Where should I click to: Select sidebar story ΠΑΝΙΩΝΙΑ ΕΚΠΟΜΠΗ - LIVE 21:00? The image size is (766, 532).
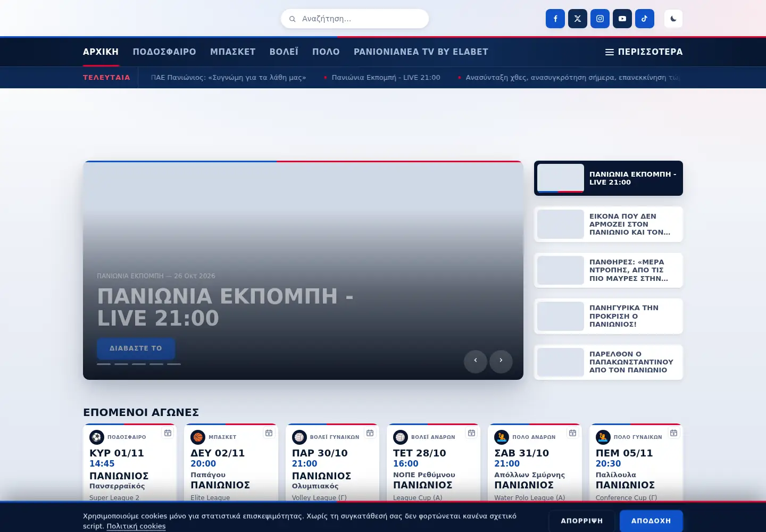(x=609, y=178)
